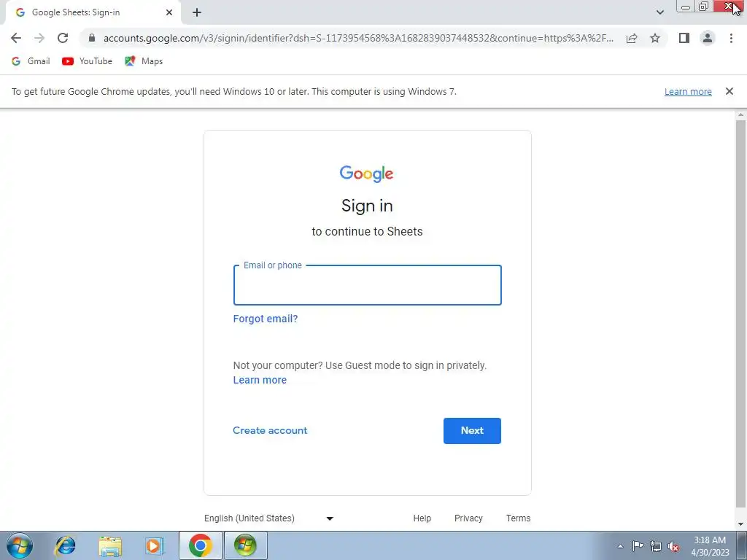Focus the Email or phone field
Image resolution: width=747 pixels, height=560 pixels.
pyautogui.click(x=368, y=285)
